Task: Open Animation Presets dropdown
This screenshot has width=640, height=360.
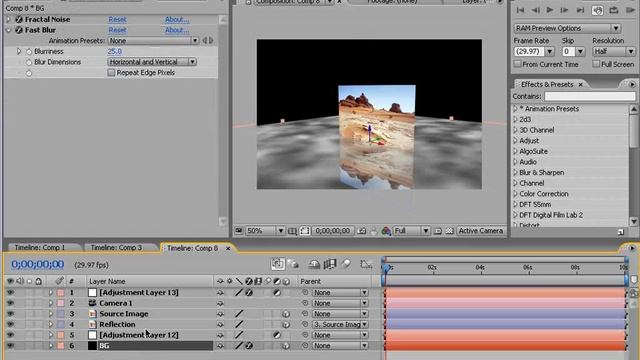Action: point(153,41)
